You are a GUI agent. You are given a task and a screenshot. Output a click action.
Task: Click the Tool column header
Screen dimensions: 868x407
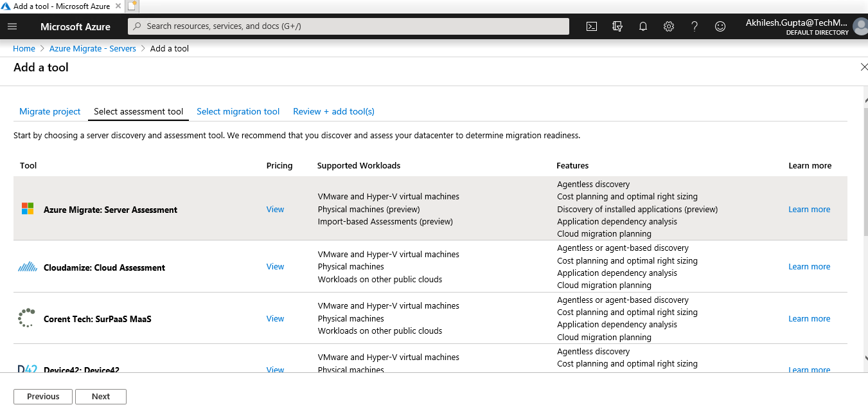[28, 165]
